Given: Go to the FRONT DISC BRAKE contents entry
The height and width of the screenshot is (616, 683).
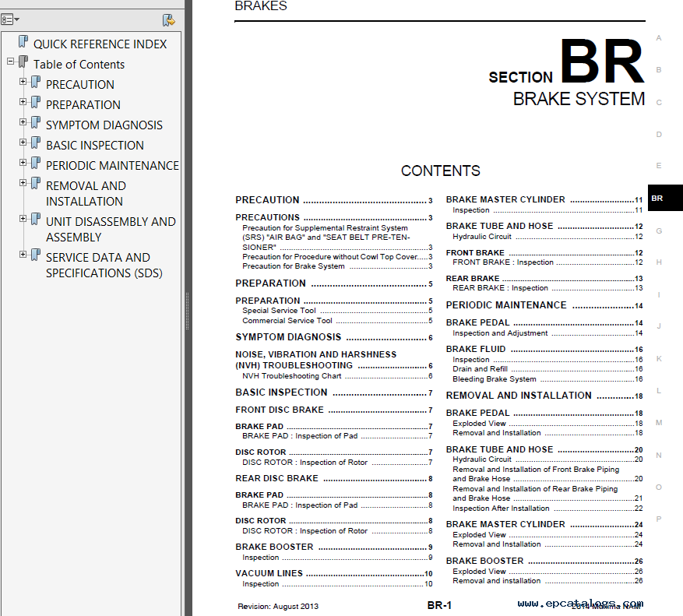Looking at the screenshot, I should coord(333,410).
